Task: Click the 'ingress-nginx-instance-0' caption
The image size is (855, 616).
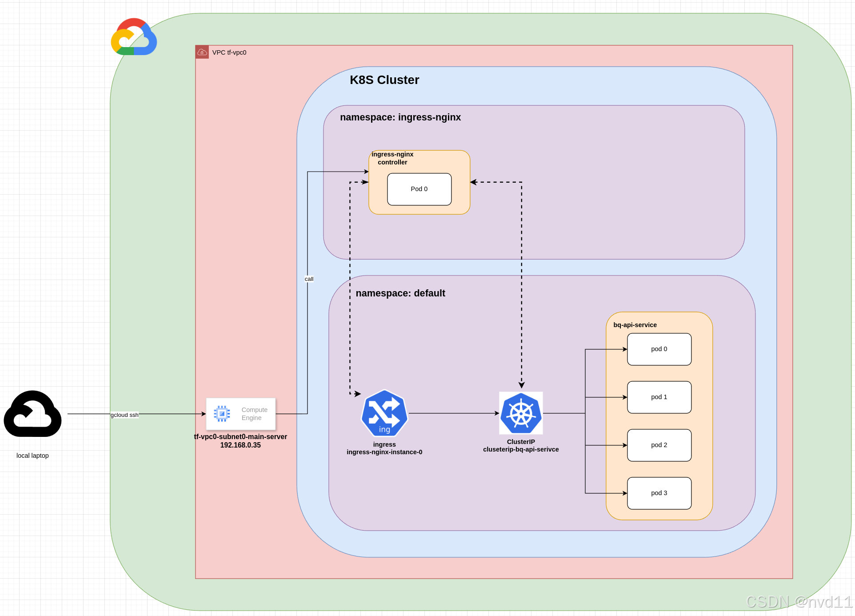Action: click(384, 452)
